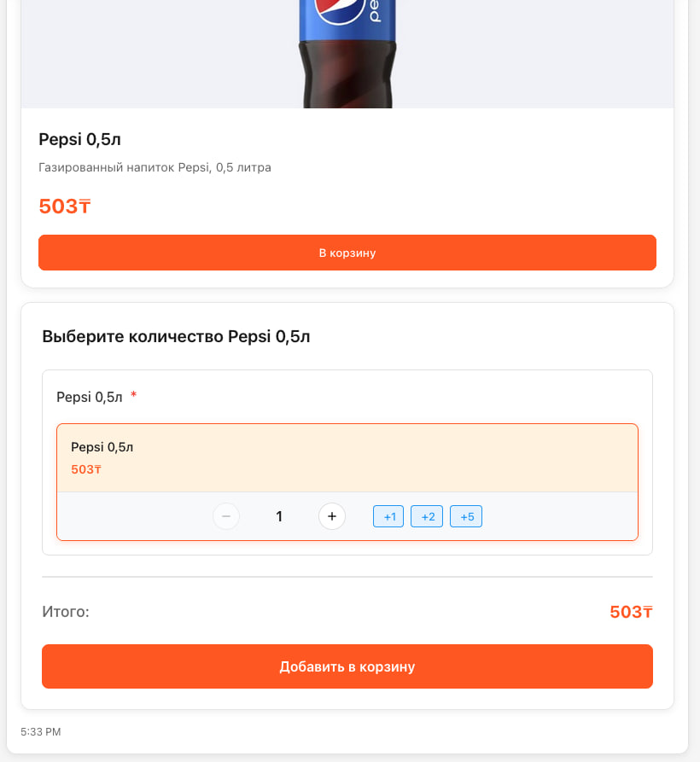Click the 5:33 PM message timestamp
The height and width of the screenshot is (762, 700).
coord(41,732)
